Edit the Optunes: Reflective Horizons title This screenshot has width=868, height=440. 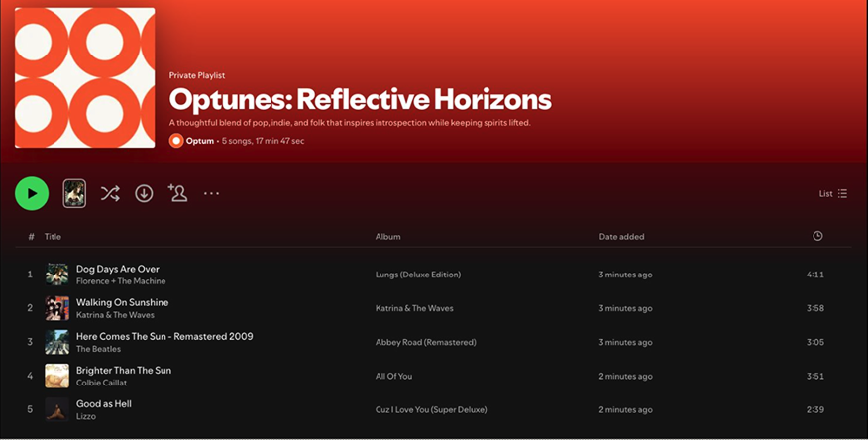click(x=361, y=100)
